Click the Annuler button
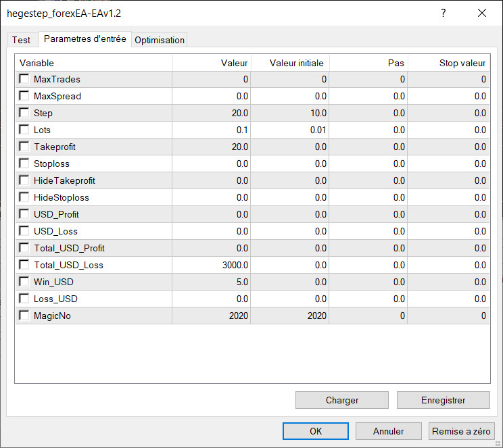Screen dimensions: 503x448 [x=388, y=431]
